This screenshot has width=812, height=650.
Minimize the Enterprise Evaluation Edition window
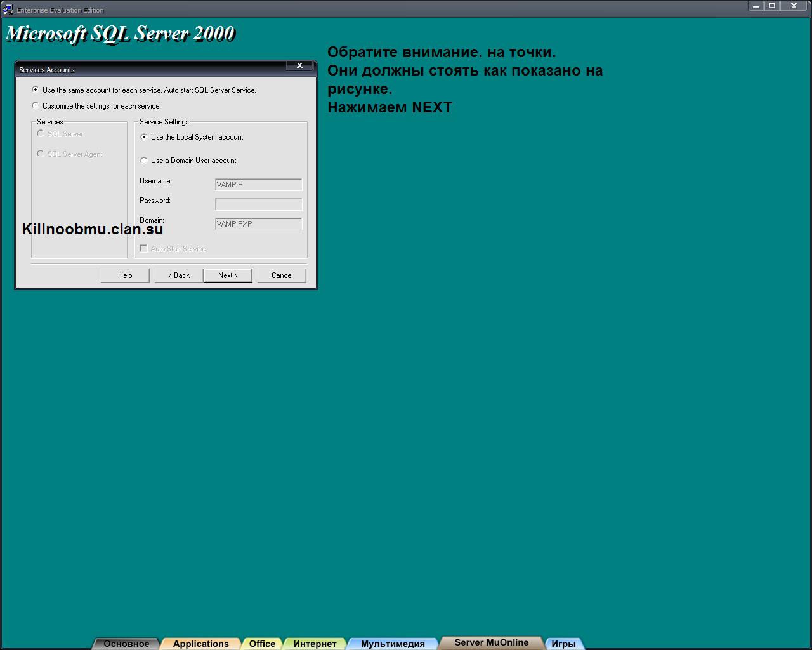point(756,6)
